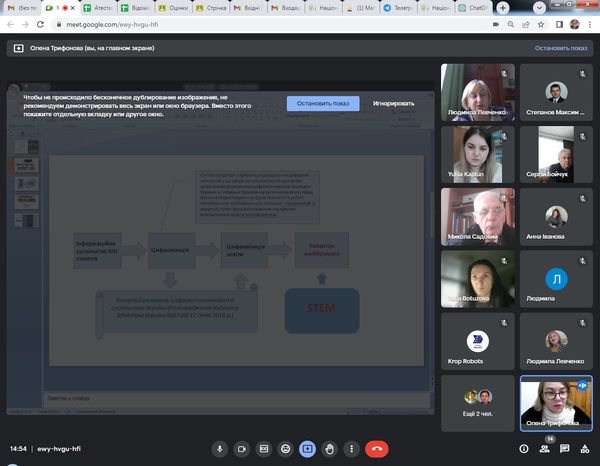Click the Игнорировать button
This screenshot has width=600, height=466.
tap(394, 103)
